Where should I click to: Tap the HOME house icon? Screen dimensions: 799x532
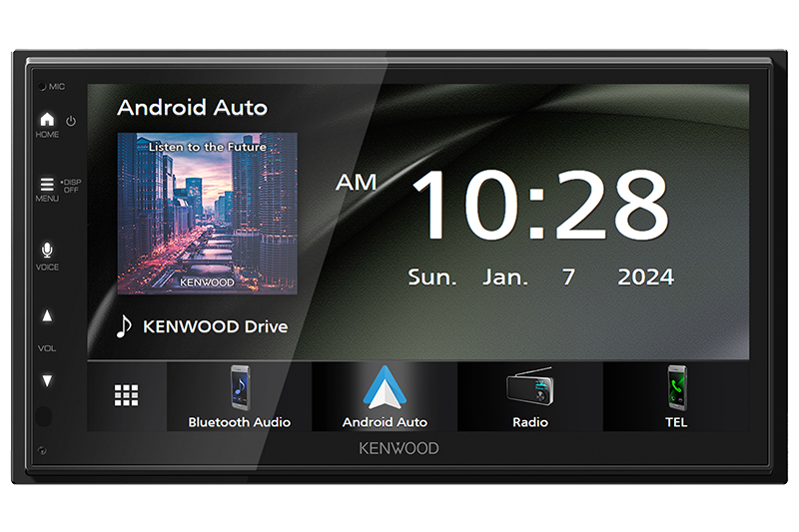pyautogui.click(x=47, y=119)
